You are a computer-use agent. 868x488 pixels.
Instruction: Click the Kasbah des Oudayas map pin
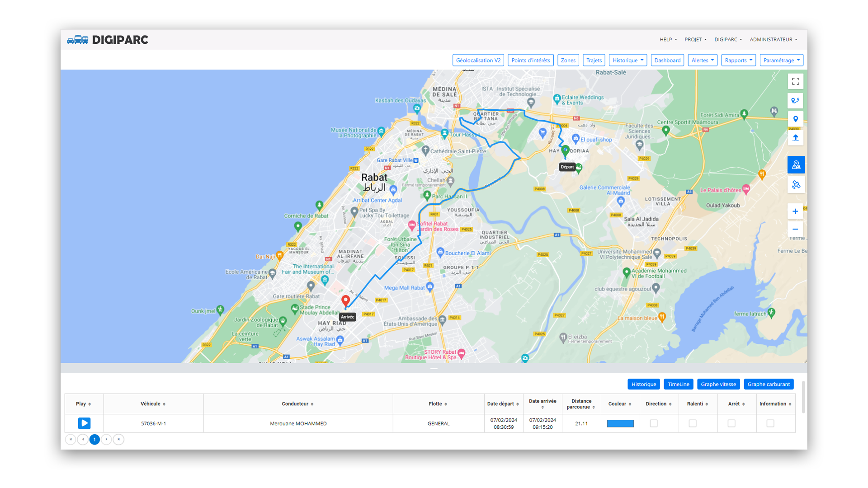click(417, 108)
